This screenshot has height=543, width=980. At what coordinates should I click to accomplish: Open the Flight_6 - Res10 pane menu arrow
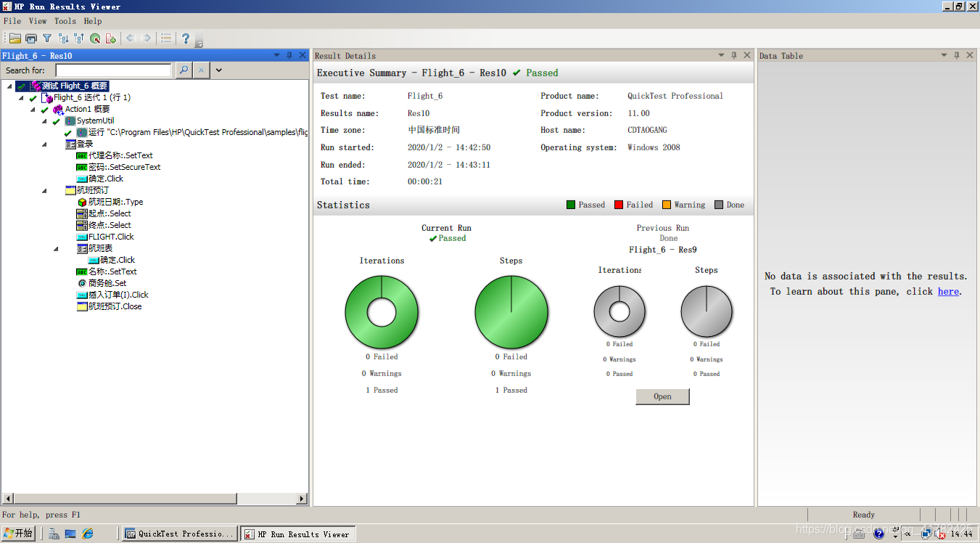[276, 55]
